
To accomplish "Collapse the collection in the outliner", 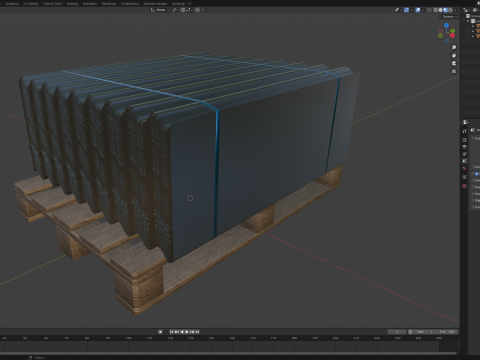I will 468,21.
